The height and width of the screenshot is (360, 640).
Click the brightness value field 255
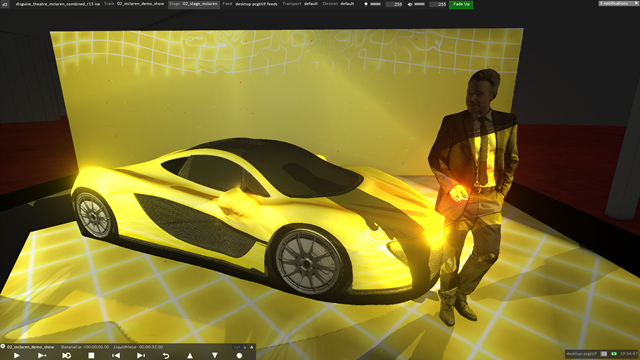[x=394, y=4]
